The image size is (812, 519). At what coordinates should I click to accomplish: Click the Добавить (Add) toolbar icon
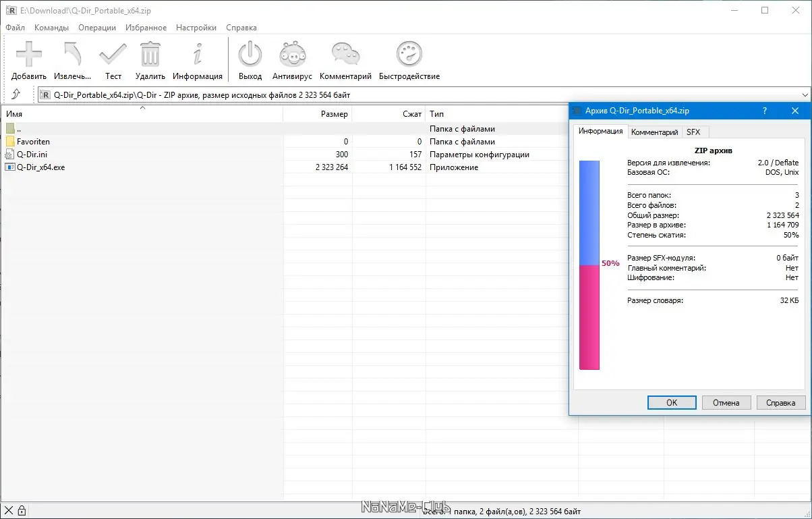pyautogui.click(x=29, y=55)
